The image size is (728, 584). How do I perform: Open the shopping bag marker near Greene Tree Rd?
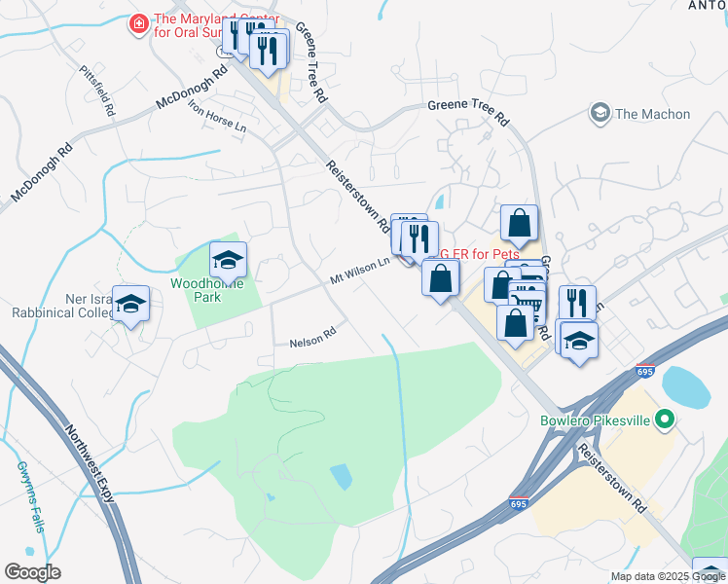click(519, 223)
